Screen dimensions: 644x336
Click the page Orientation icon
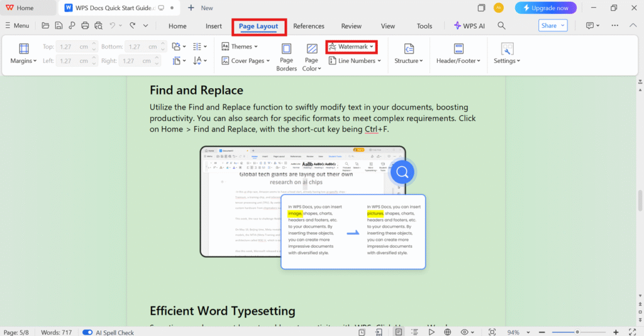(x=176, y=47)
